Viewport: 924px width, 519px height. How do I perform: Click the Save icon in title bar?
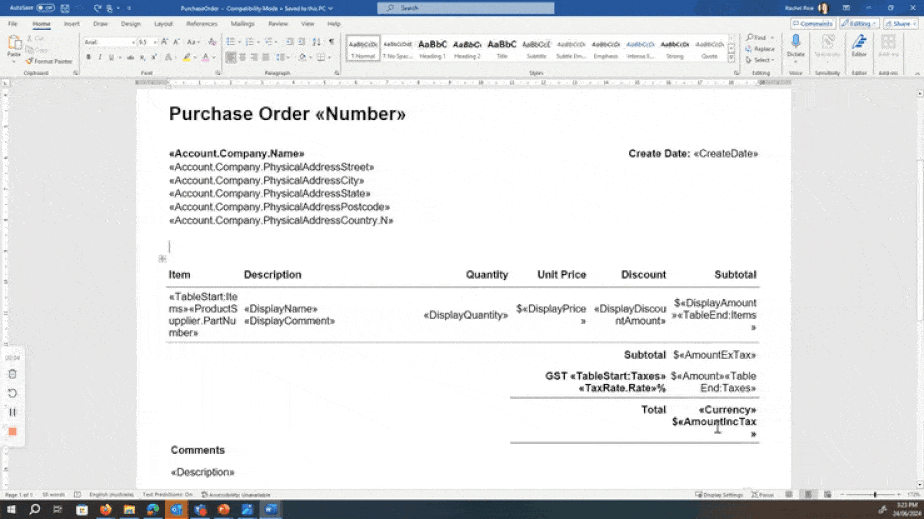pos(67,7)
